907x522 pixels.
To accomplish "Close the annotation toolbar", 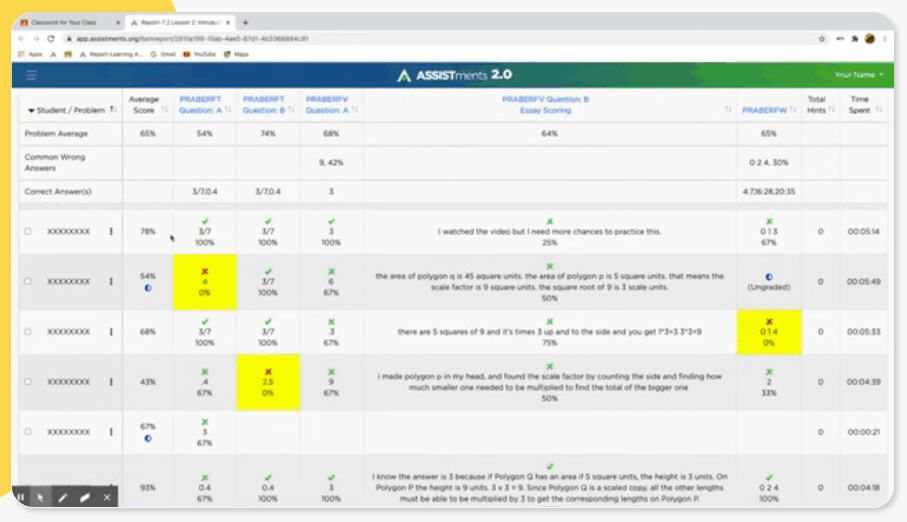I will point(107,497).
